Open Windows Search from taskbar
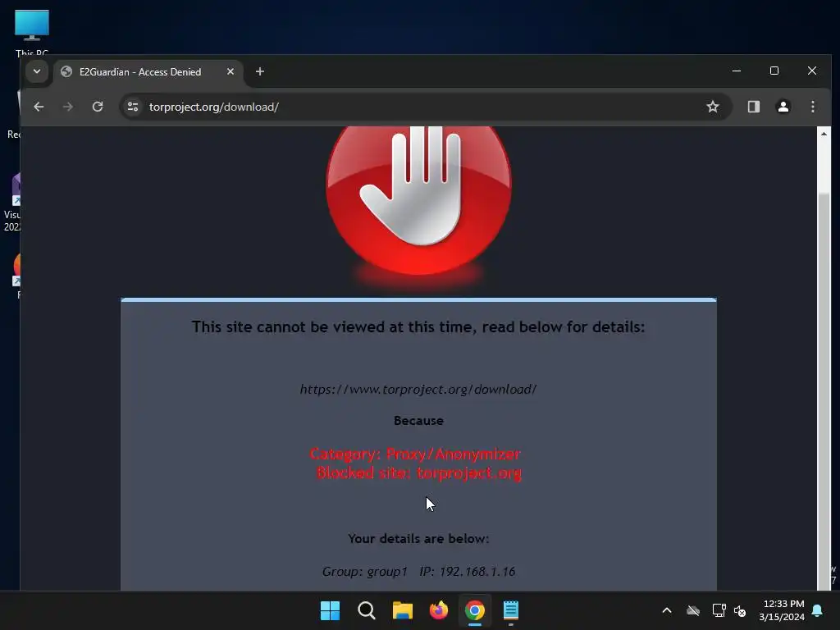 tap(367, 610)
